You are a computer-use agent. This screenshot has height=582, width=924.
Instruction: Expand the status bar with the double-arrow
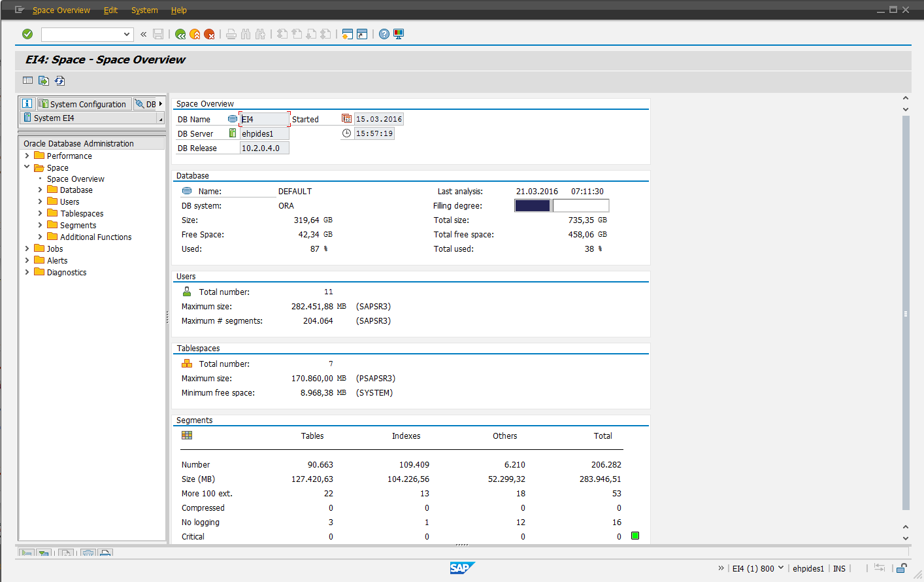click(x=721, y=568)
